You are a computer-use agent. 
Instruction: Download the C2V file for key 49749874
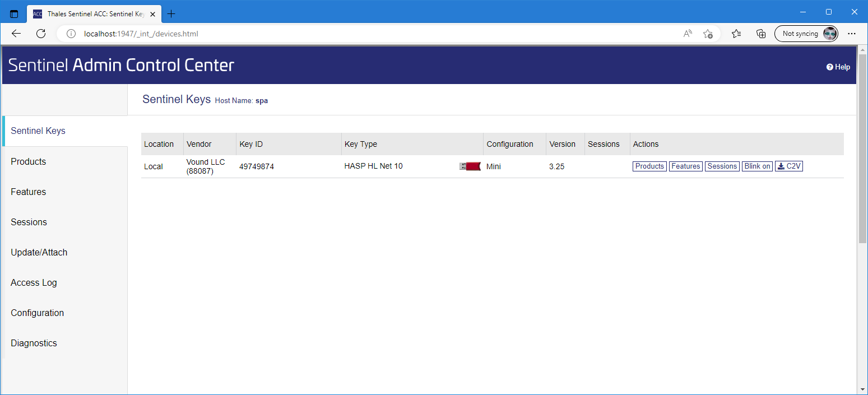pos(789,166)
